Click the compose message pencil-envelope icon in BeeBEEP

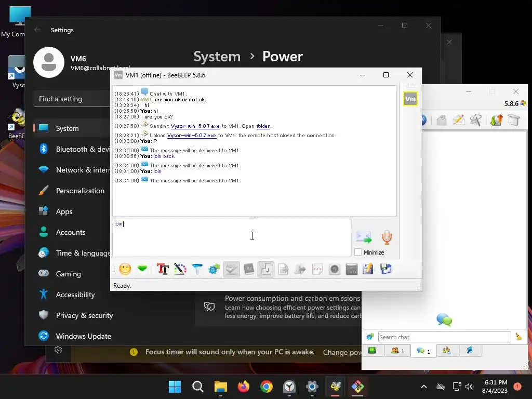[458, 120]
